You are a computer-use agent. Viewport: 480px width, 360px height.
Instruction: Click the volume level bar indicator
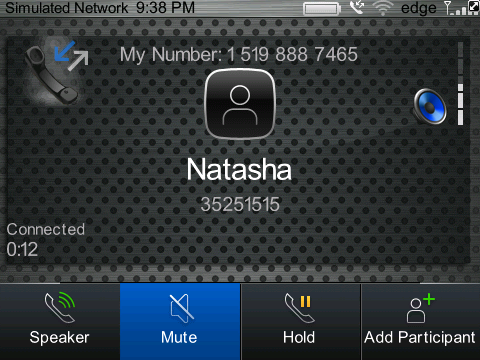click(x=460, y=83)
